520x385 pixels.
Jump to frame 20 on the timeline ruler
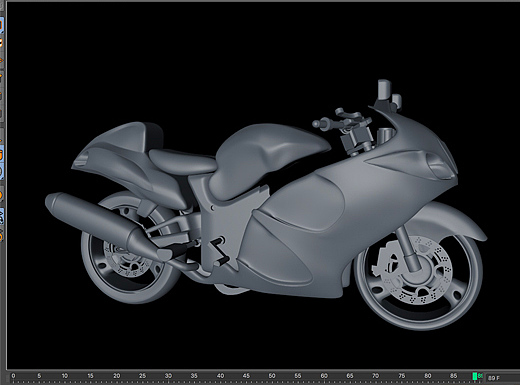click(116, 376)
